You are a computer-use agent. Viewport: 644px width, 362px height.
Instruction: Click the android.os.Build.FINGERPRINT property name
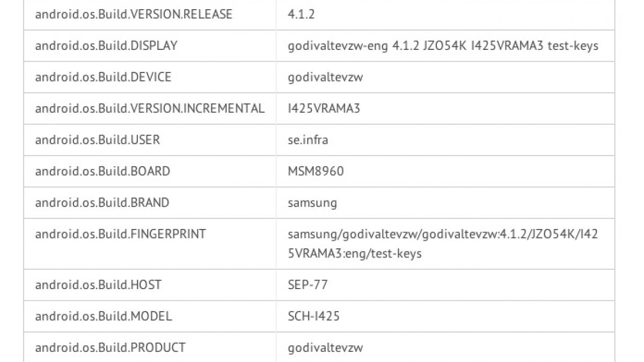click(x=120, y=234)
